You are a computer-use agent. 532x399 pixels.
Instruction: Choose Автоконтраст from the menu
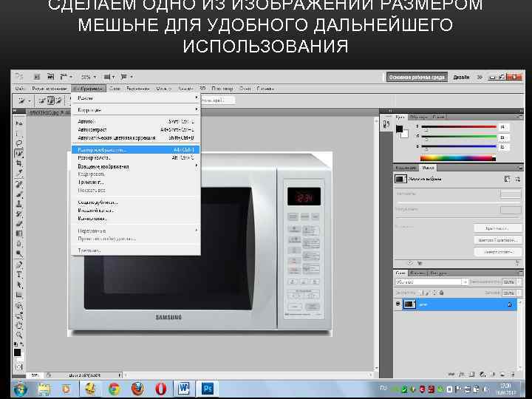point(136,129)
